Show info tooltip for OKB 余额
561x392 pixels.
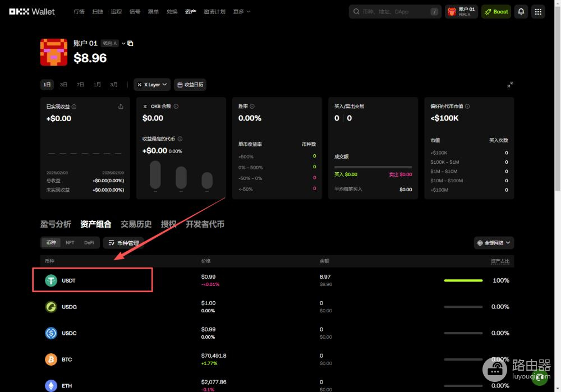click(x=176, y=106)
